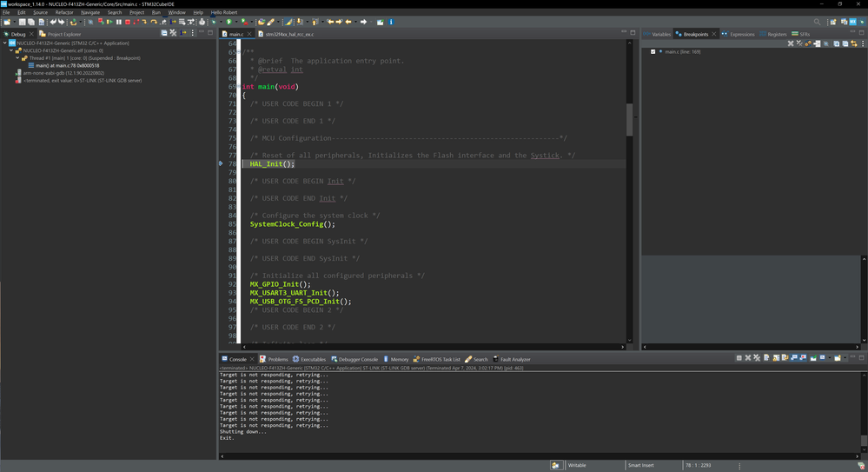The height and width of the screenshot is (472, 868).
Task: Click the Suspend (pause) debug icon
Action: point(118,22)
